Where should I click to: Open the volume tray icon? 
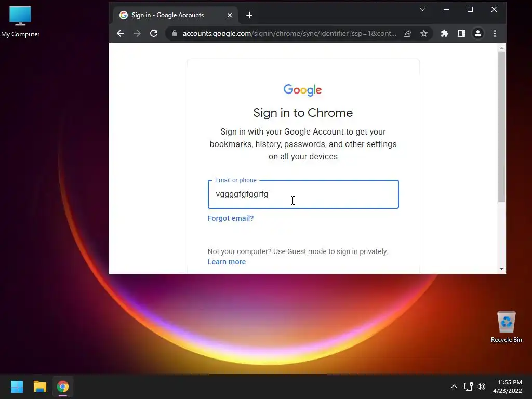[x=481, y=387]
